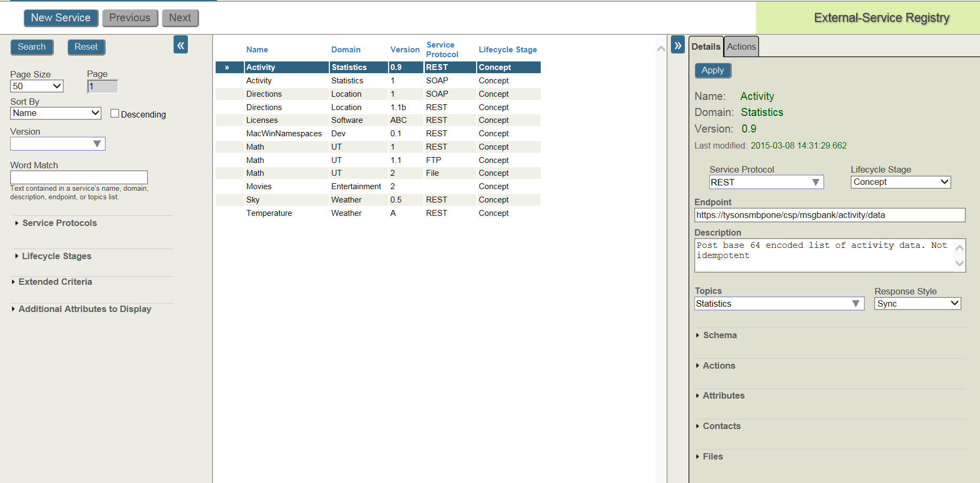Screen dimensions: 980x483
Task: Select the Movies Entertainment row
Action: (x=378, y=186)
